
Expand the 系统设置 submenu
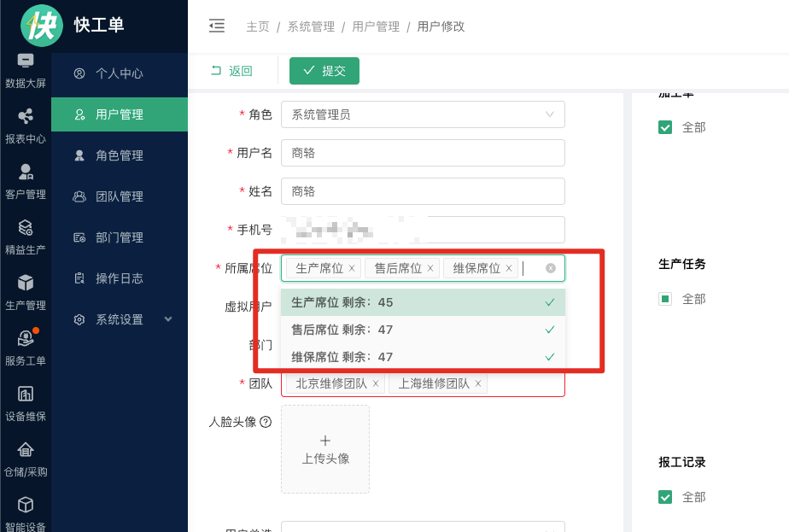[120, 319]
